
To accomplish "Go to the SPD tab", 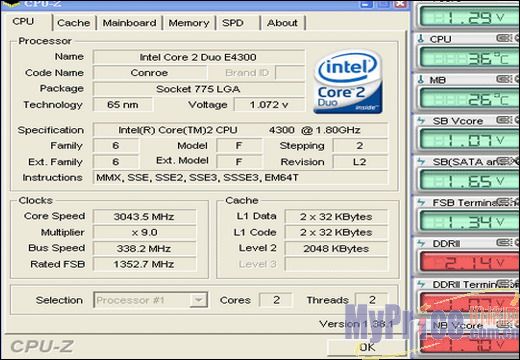I will (x=233, y=23).
